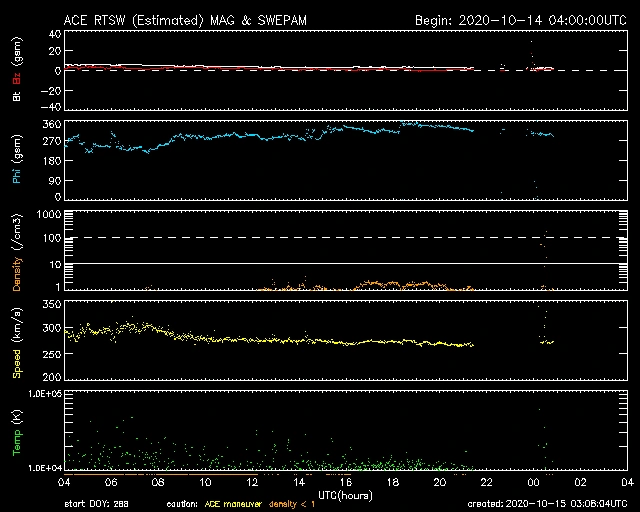Viewport: 640px width, 512px height.
Task: Click the yellow Speed (km/s) axis label
Action: pyautogui.click(x=17, y=351)
